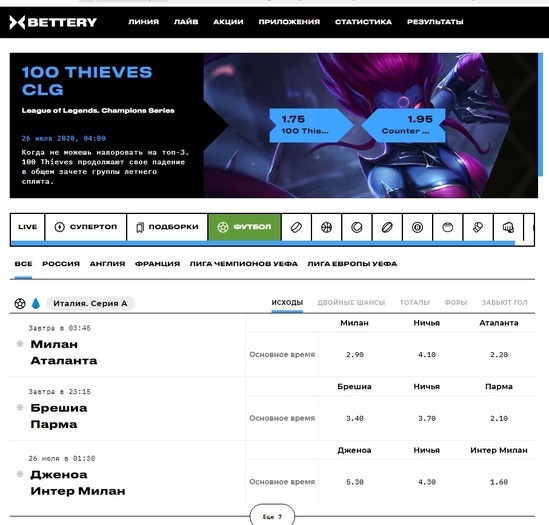Select Парма win odds 2.10

(499, 418)
